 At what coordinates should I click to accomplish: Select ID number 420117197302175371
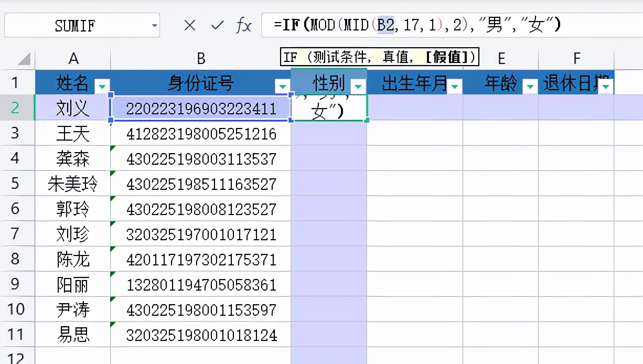pyautogui.click(x=201, y=259)
